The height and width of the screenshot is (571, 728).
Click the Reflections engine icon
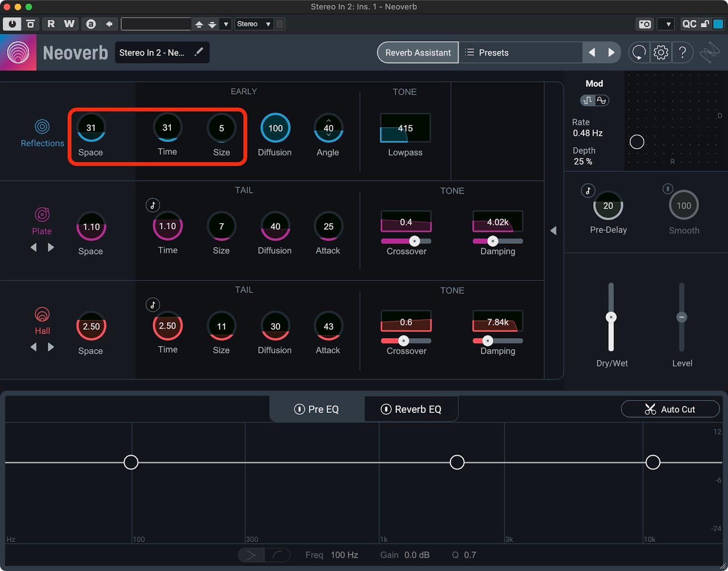[x=42, y=126]
